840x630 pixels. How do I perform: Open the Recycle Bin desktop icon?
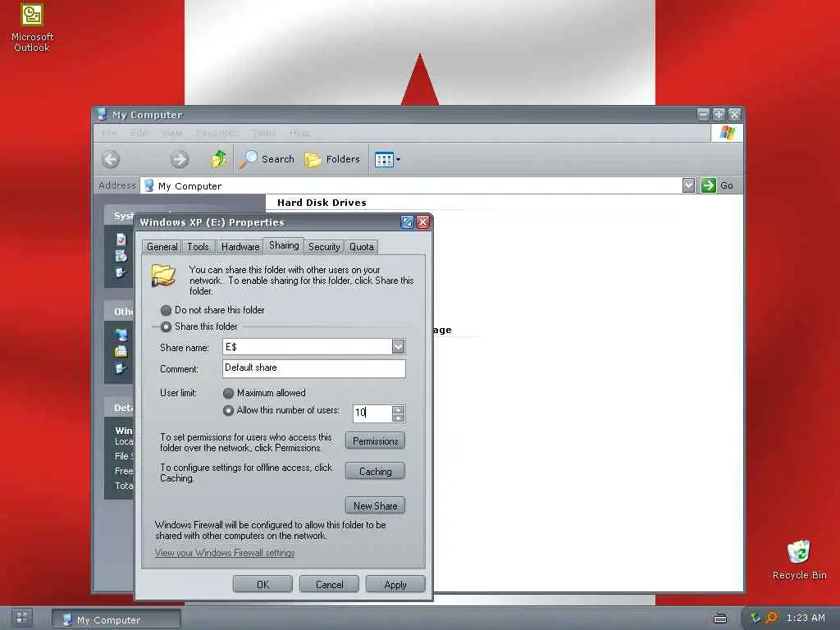[799, 559]
